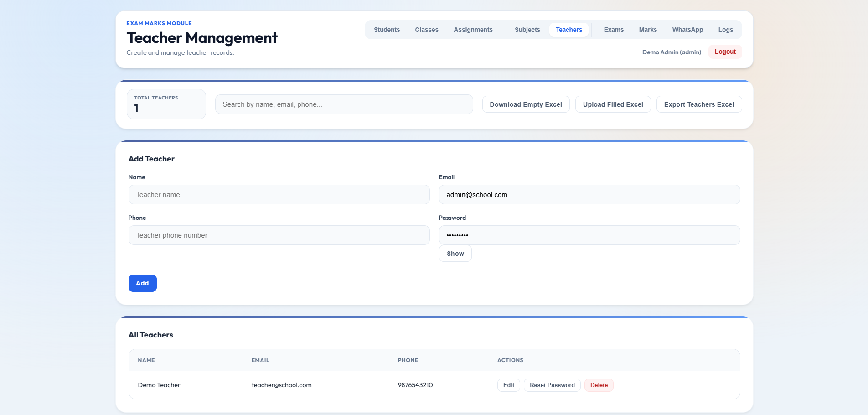Click phone number 9876543210 cell

pos(415,385)
